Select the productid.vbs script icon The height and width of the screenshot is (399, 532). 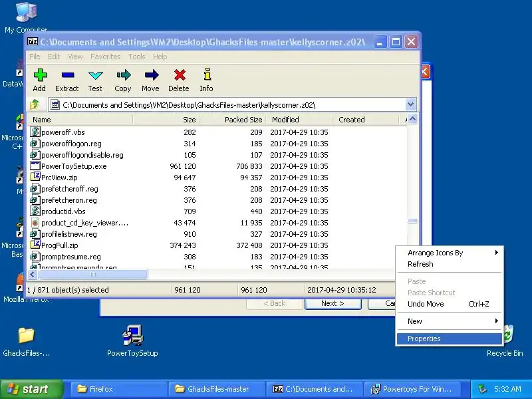pos(35,211)
